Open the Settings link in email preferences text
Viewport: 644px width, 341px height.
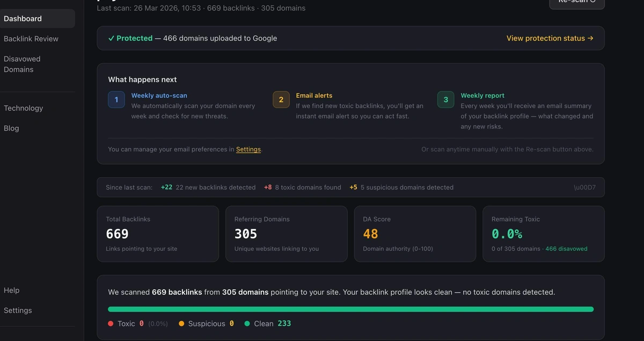(248, 149)
